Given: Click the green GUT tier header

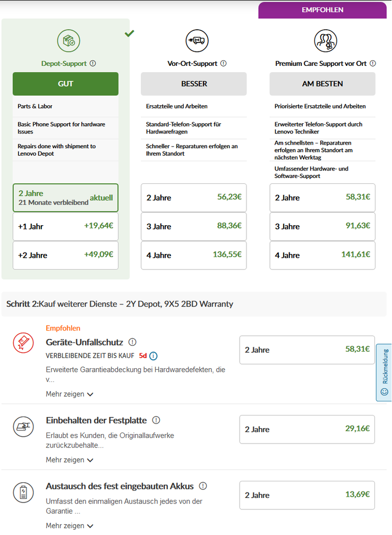Looking at the screenshot, I should coord(65,84).
